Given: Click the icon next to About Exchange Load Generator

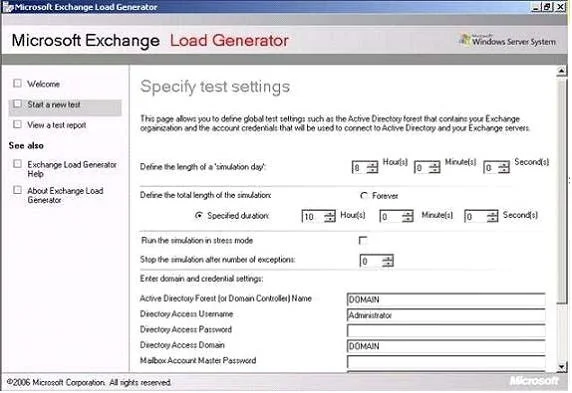Looking at the screenshot, I should (17, 190).
